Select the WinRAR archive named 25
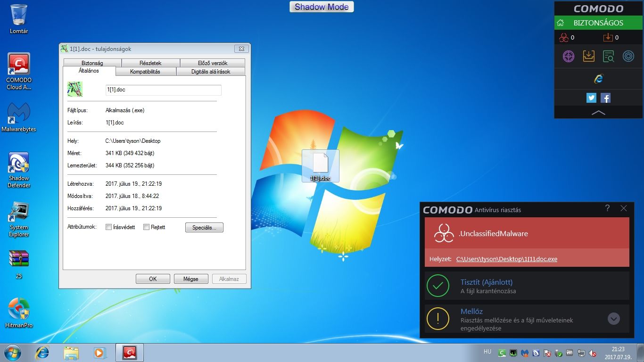This screenshot has width=644, height=362. (19, 264)
